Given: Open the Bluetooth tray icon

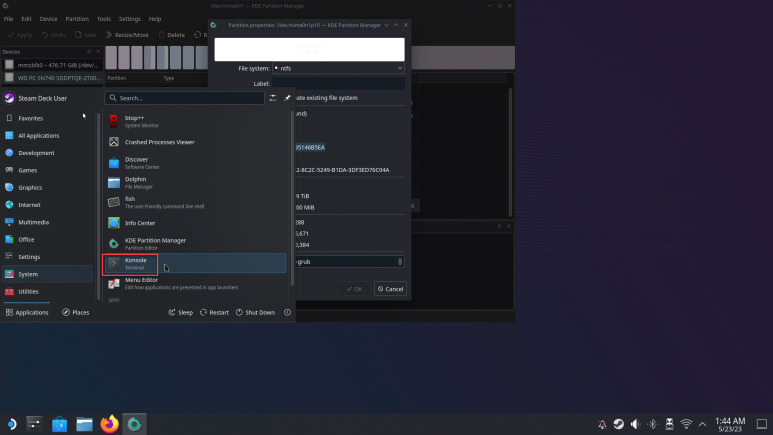Looking at the screenshot, I should click(x=652, y=424).
